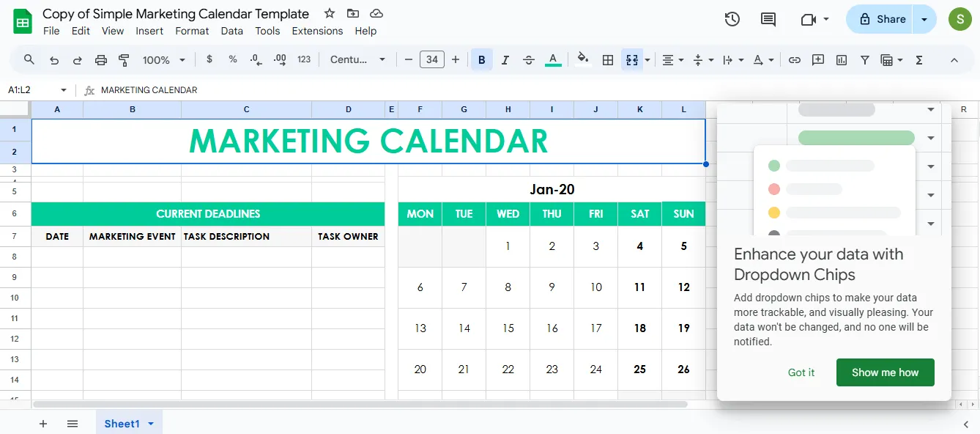Add a new sheet with plus icon

tap(43, 424)
